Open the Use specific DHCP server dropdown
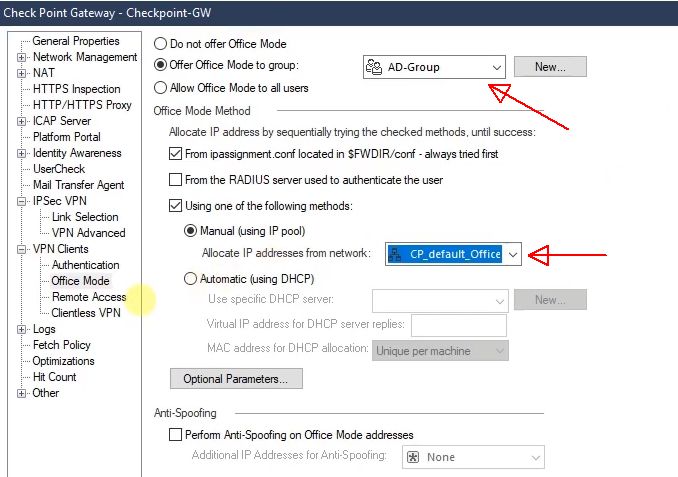Screen dimensions: 678x477 pyautogui.click(x=499, y=301)
